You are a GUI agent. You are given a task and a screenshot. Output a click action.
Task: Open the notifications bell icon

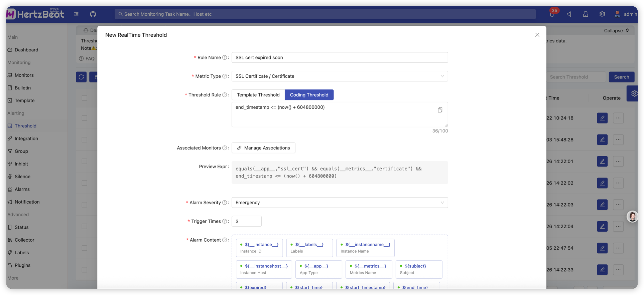pyautogui.click(x=552, y=14)
